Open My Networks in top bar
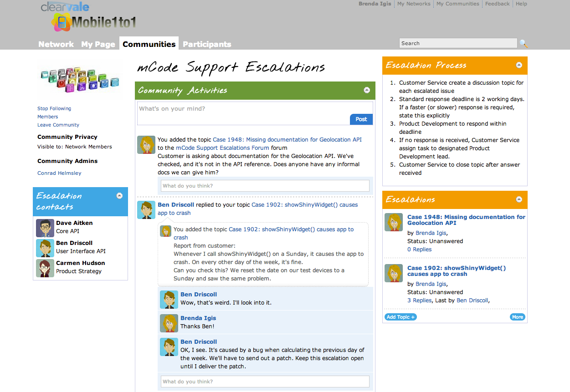This screenshot has width=570, height=392. tap(414, 4)
